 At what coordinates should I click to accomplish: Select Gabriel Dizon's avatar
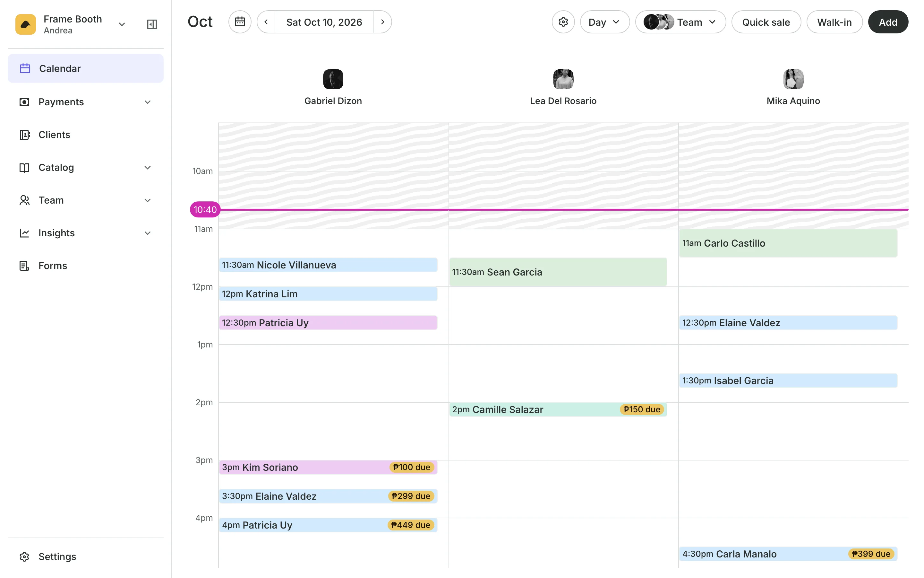coord(333,79)
